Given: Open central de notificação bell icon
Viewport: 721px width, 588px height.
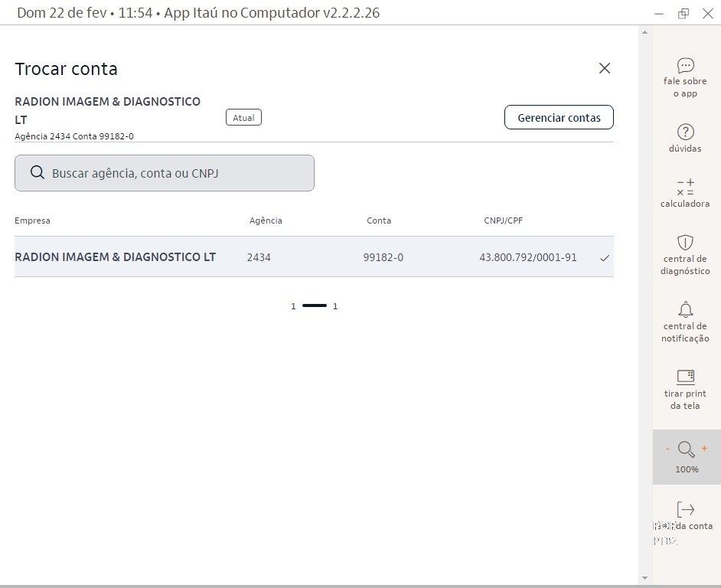Looking at the screenshot, I should coord(685,309).
